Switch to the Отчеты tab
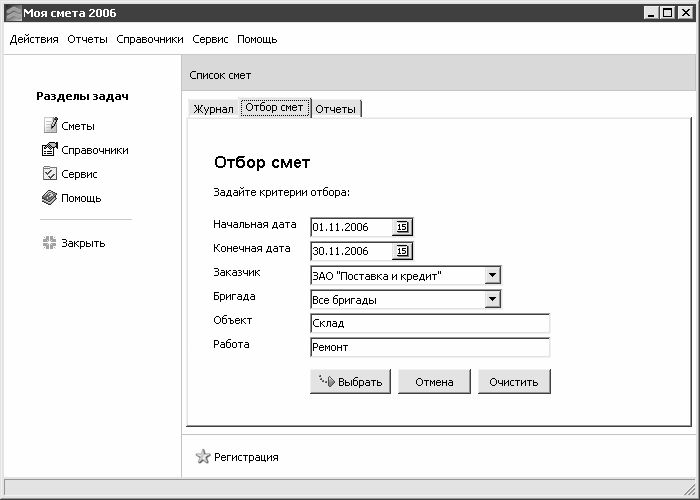Image resolution: width=700 pixels, height=500 pixels. (335, 108)
